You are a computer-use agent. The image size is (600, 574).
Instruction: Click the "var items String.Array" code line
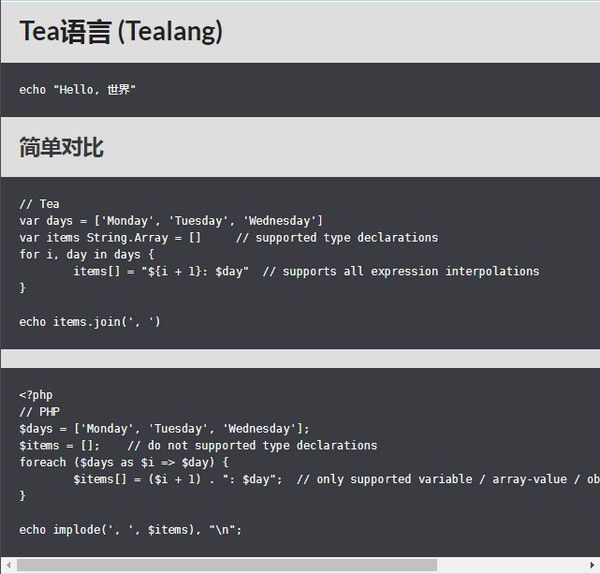[110, 238]
